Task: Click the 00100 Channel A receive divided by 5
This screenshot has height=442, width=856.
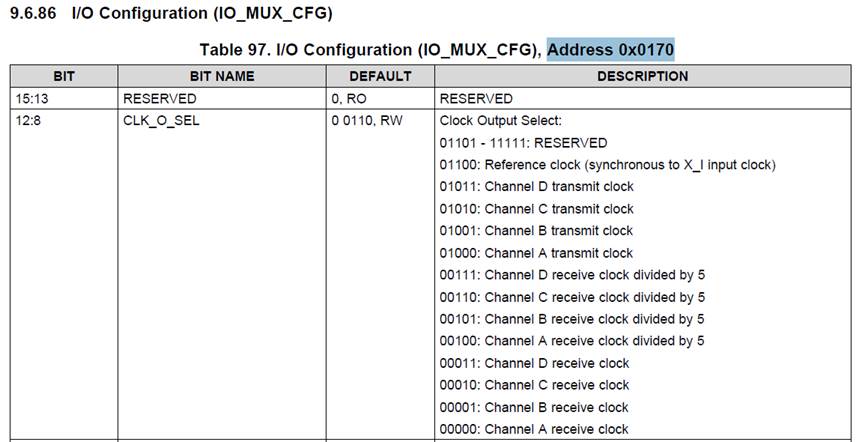Action: coord(572,341)
